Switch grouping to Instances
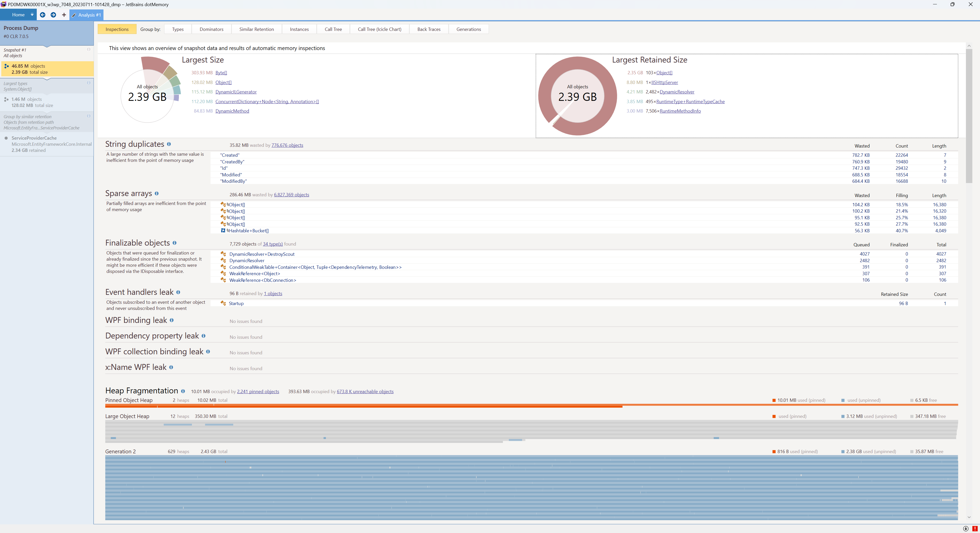This screenshot has width=980, height=533. click(299, 29)
